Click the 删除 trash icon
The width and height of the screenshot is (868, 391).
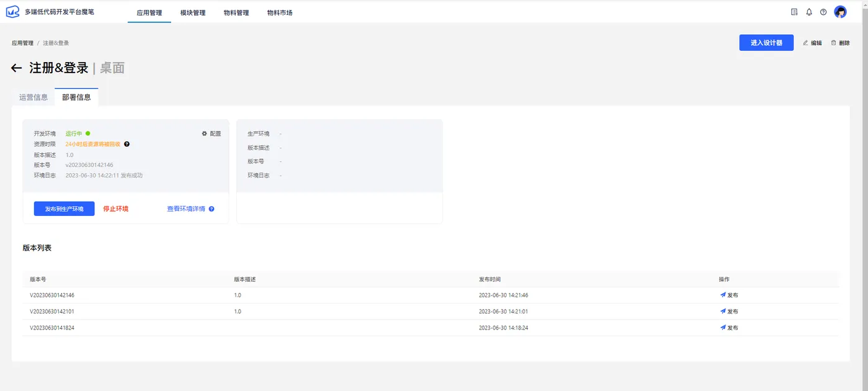pos(834,43)
